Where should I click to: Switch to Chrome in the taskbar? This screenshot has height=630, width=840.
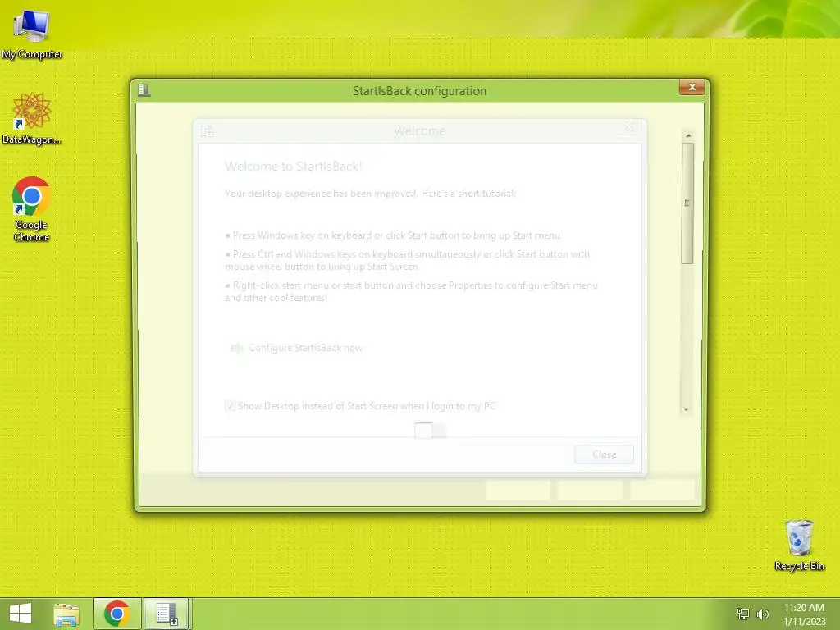(116, 614)
